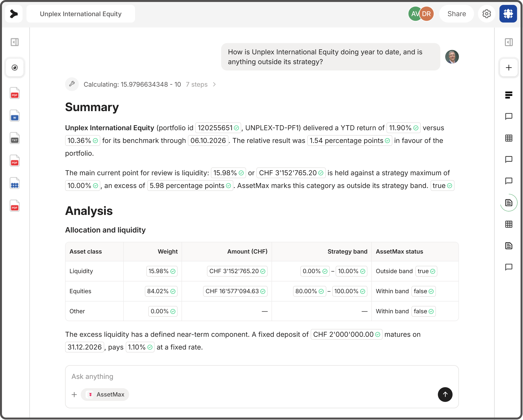
Task: Click the 80.00% strategy band chip
Action: [x=310, y=291]
